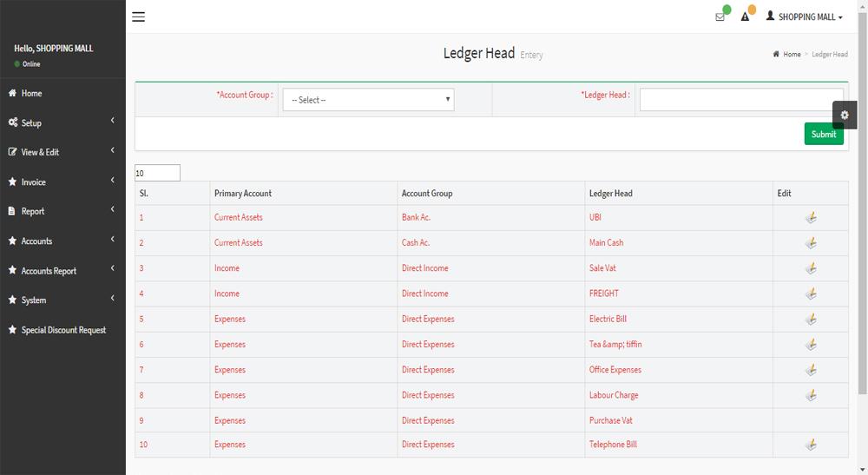Open the mail envelope notifications icon

720,17
